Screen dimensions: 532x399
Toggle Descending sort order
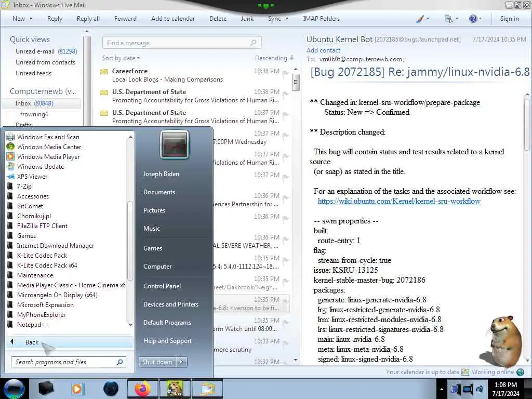click(274, 58)
